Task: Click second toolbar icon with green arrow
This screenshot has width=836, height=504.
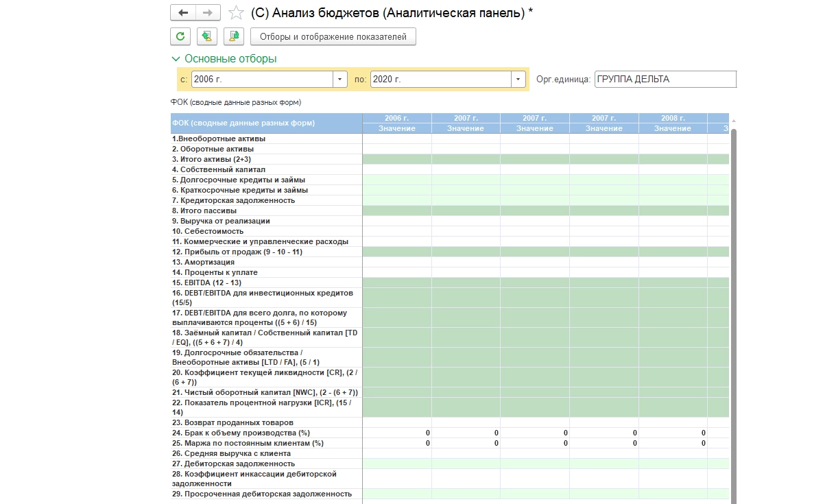Action: (207, 36)
